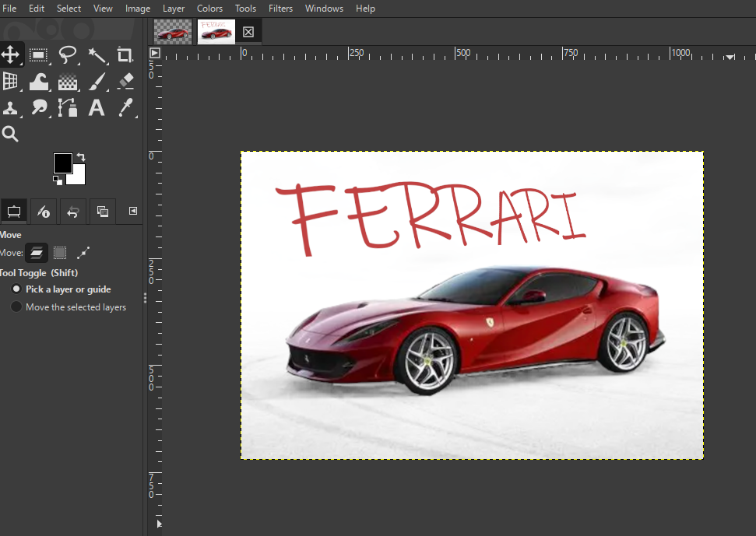Swap foreground and background colors

(x=81, y=156)
